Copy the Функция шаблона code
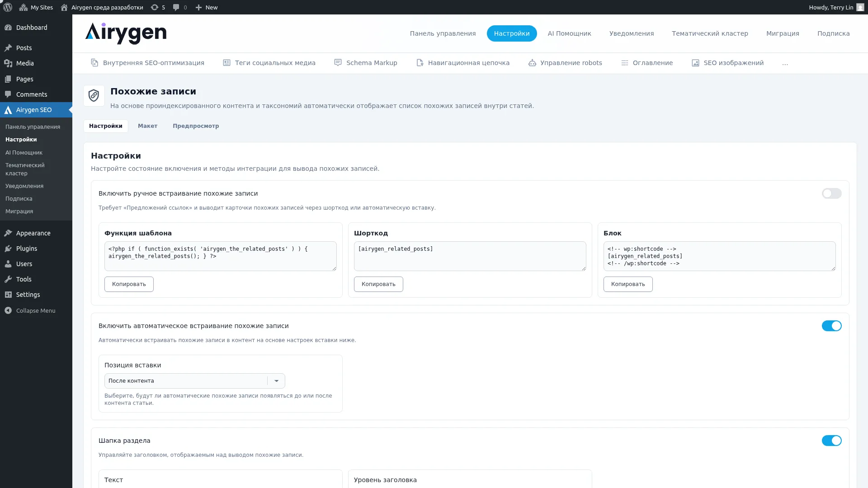 pos(129,284)
